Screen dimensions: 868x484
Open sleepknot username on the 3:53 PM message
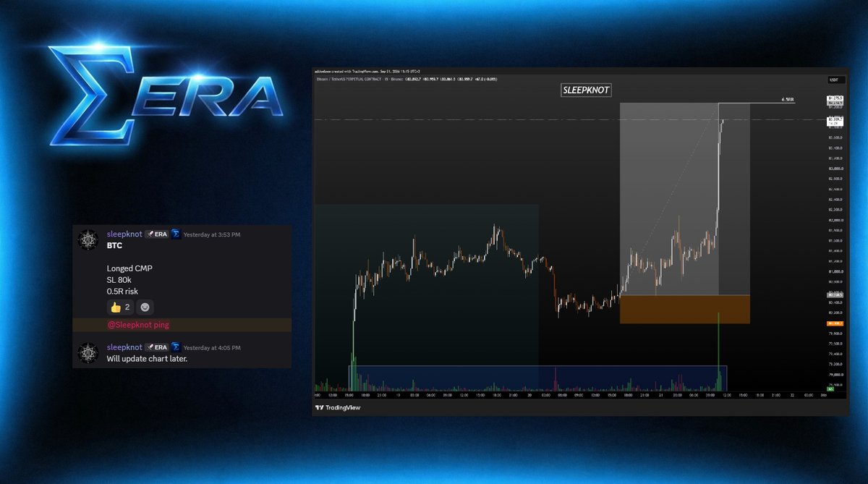tap(124, 234)
